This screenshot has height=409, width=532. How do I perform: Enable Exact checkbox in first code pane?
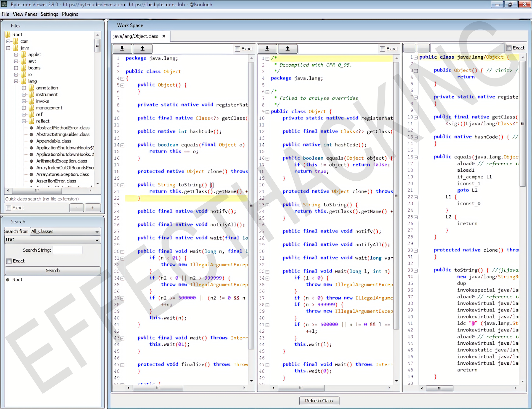[237, 49]
